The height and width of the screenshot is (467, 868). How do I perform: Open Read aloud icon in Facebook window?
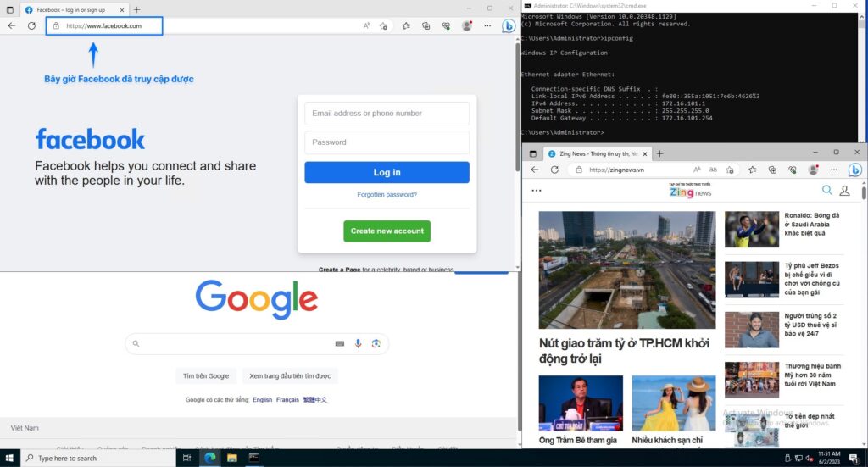(366, 25)
